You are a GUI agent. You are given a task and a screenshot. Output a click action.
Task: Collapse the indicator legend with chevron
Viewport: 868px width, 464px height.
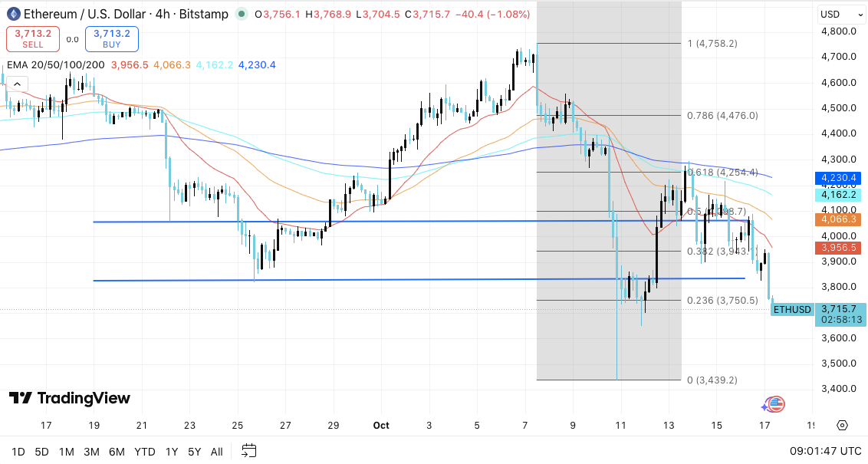click(17, 84)
